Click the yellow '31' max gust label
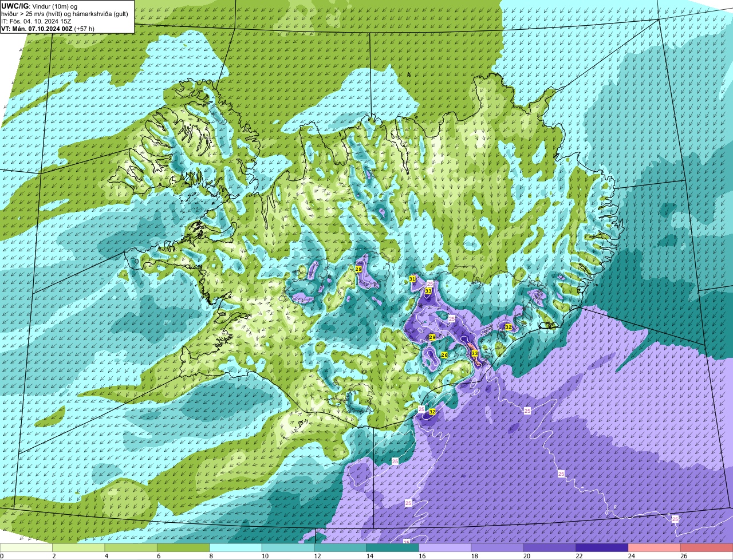 [x=412, y=279]
